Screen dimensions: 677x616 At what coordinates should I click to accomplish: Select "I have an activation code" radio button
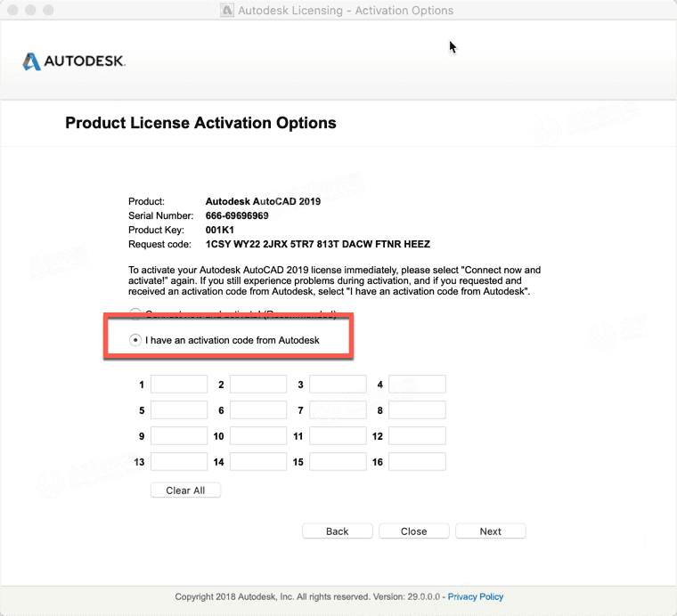point(135,340)
